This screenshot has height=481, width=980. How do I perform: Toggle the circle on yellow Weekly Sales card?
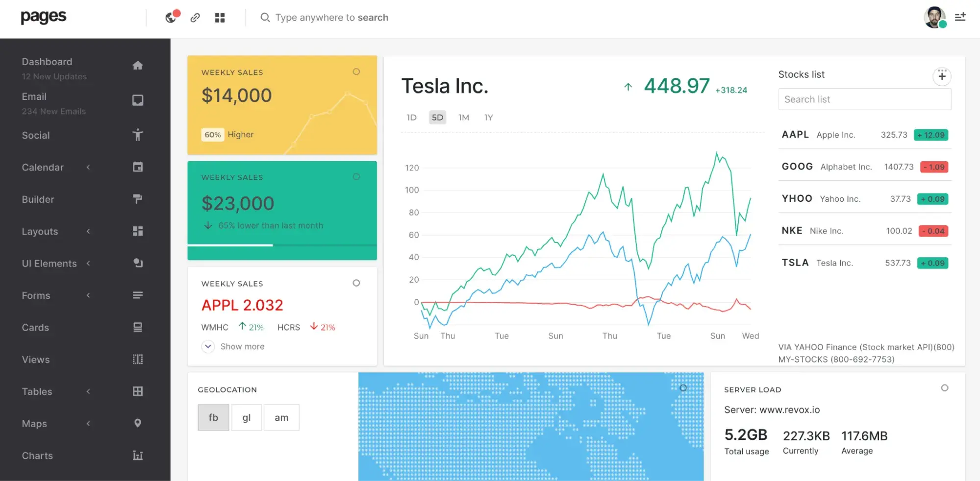(x=356, y=72)
